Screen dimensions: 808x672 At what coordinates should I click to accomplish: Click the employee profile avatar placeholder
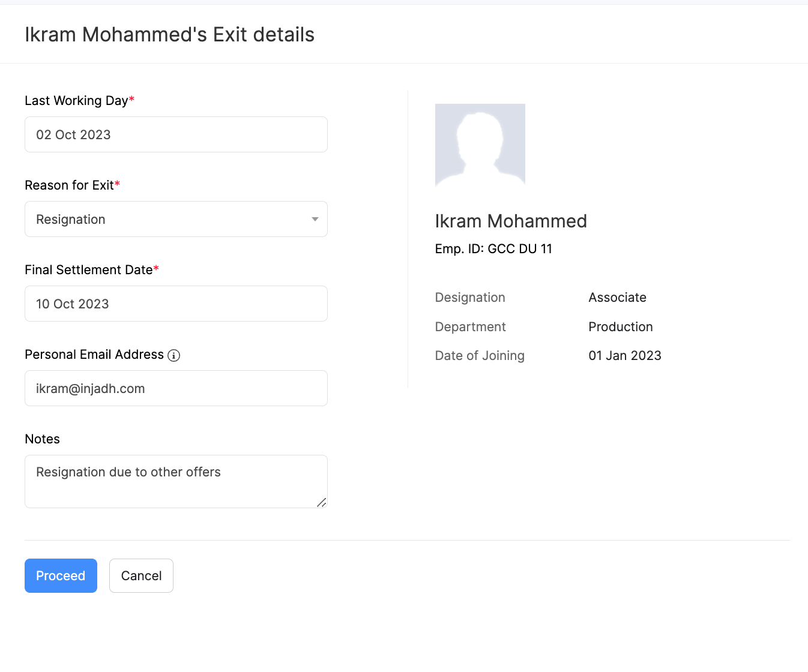[480, 145]
